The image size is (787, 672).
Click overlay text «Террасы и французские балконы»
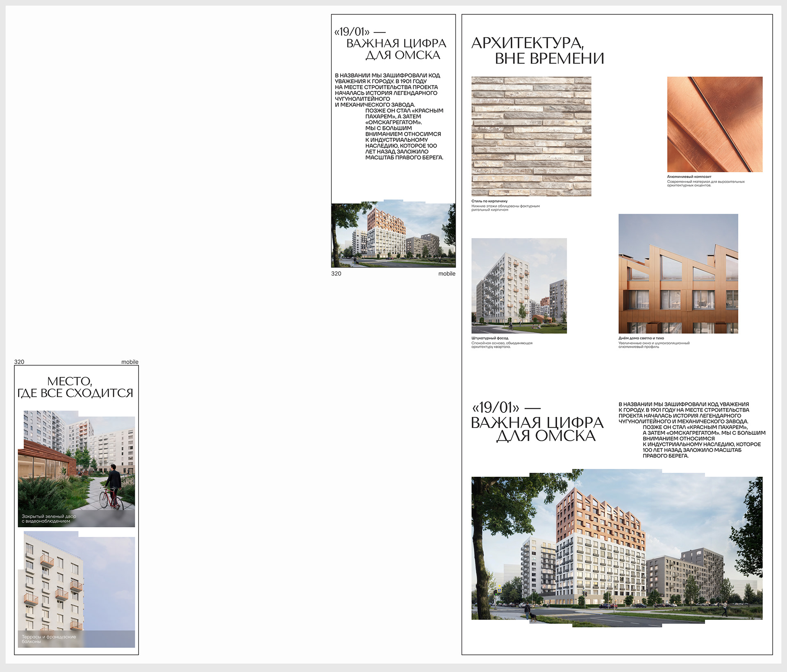49,639
